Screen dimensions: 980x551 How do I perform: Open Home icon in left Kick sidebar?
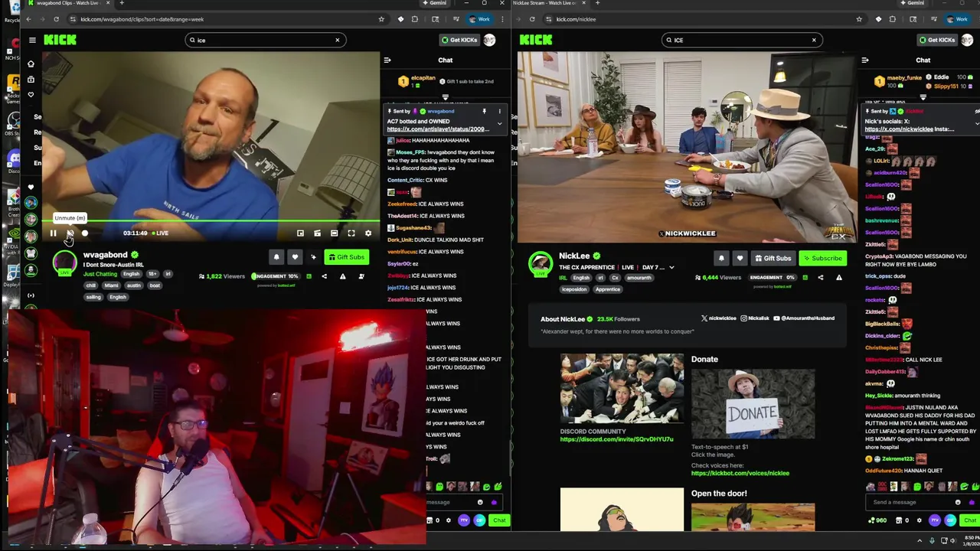coord(31,64)
